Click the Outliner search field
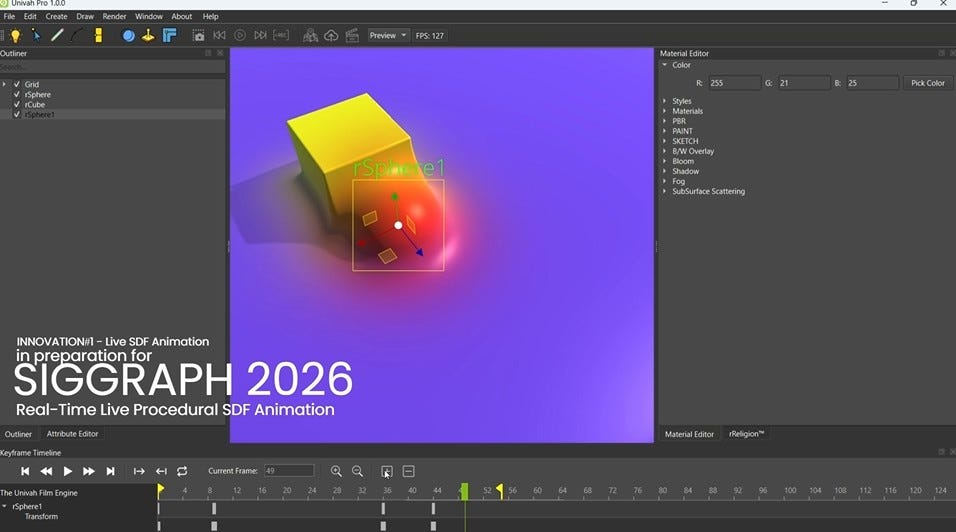 coord(112,66)
